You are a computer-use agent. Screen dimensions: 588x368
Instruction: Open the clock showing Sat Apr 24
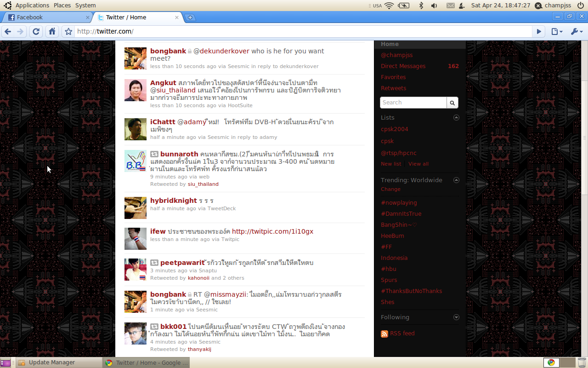pos(501,6)
